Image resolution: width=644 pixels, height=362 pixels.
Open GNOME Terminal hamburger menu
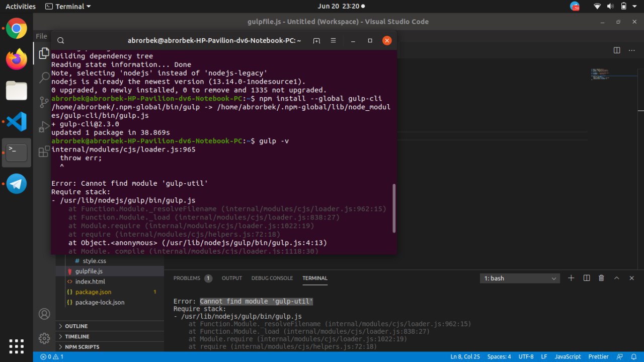point(333,41)
